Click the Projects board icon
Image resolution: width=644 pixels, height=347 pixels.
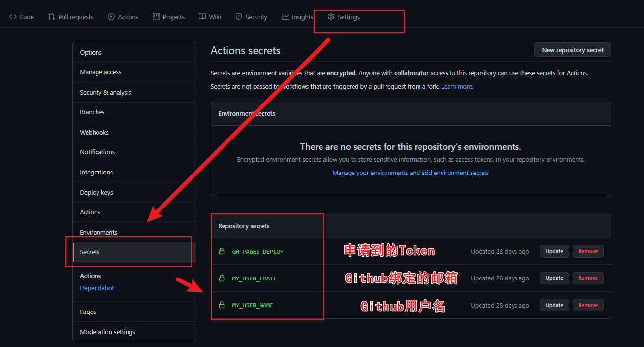[156, 17]
